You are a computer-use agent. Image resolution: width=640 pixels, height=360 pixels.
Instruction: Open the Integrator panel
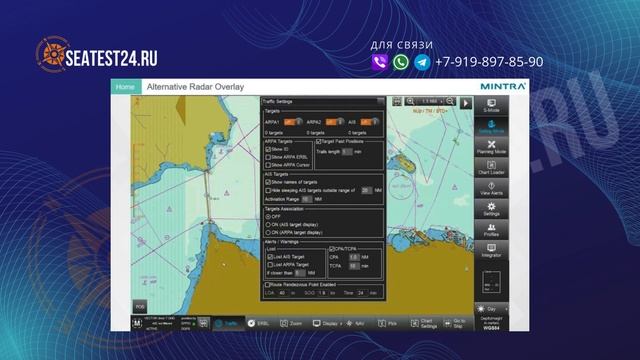click(x=491, y=250)
